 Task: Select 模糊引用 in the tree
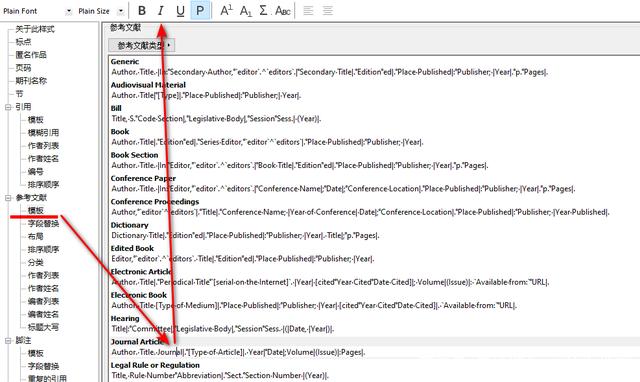tap(43, 133)
